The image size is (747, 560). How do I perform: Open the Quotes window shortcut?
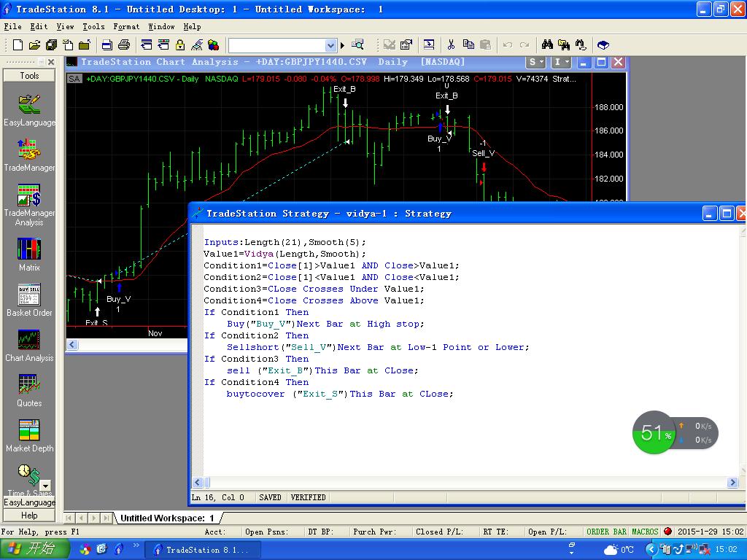(29, 391)
